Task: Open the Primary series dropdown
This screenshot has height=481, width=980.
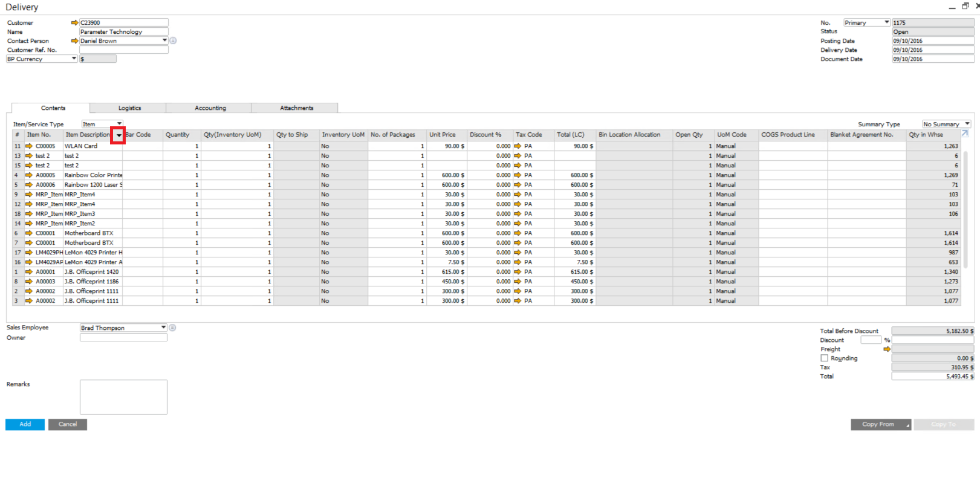Action: [886, 22]
